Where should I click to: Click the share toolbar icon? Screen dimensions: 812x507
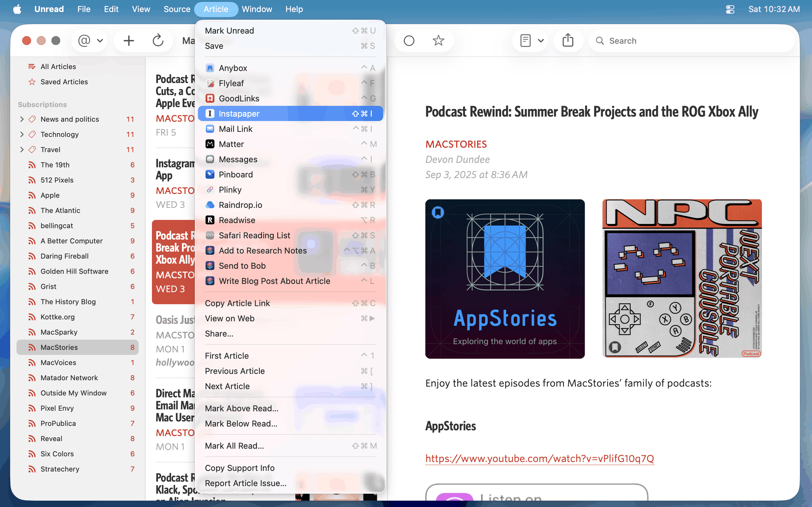click(x=567, y=41)
